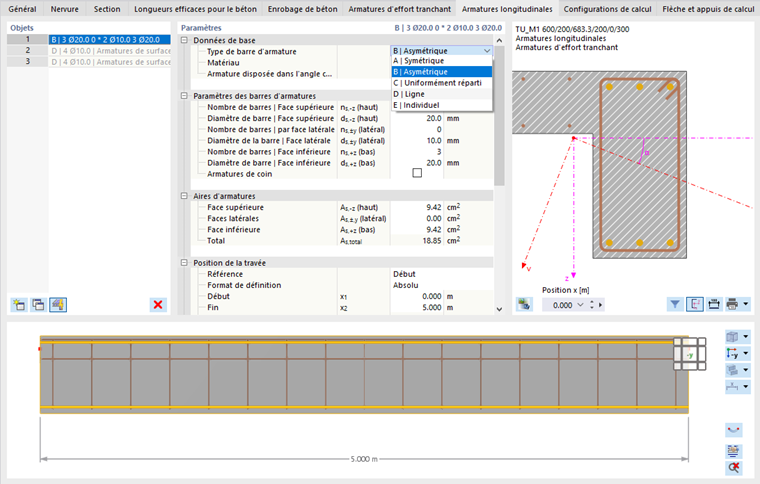
Task: Edit Fin x2 value 5.000
Action: point(417,307)
